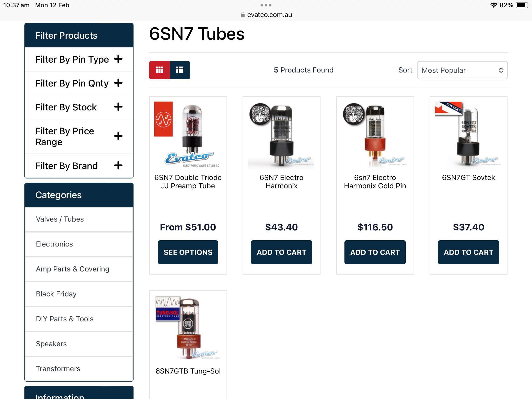Open 6SN7GTB Tung-Sol title link
The image size is (532, 399).
tap(188, 371)
